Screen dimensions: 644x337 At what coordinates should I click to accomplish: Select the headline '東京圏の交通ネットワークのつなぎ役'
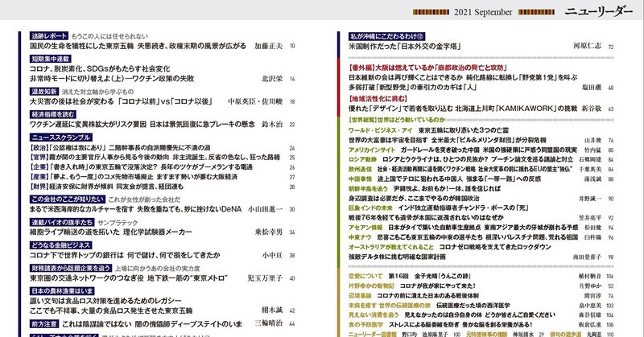tap(87, 278)
